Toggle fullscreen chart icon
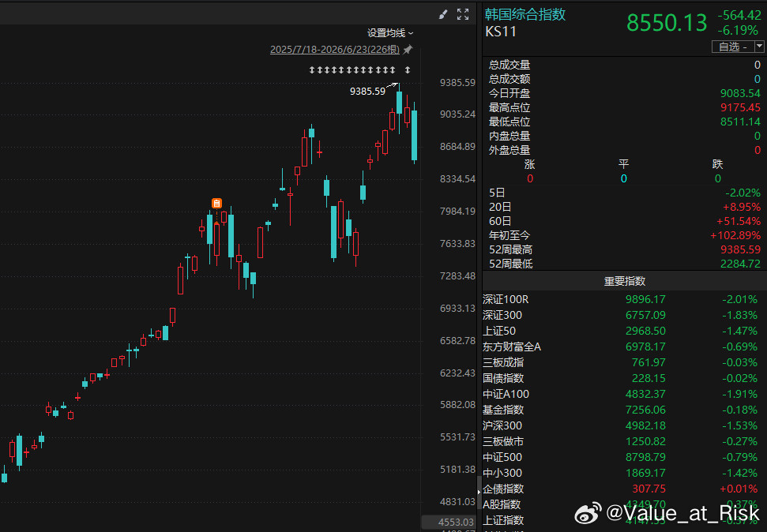The image size is (767, 532). click(x=463, y=14)
